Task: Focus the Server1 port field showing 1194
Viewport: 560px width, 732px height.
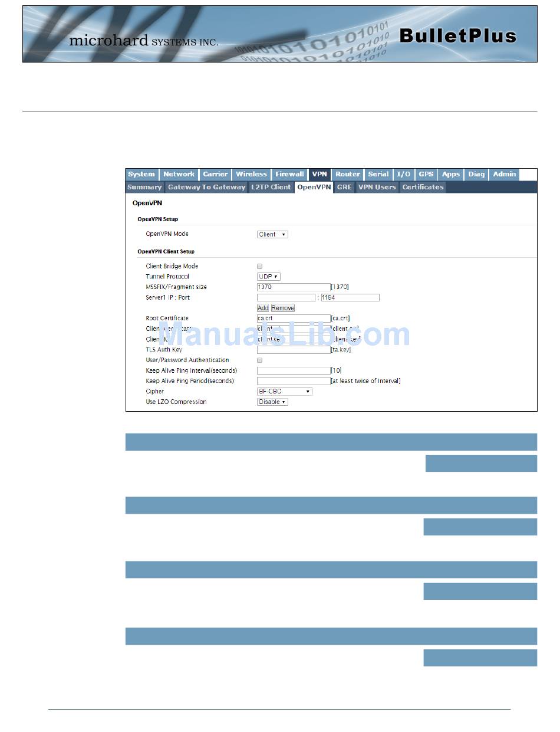Action: coord(350,298)
